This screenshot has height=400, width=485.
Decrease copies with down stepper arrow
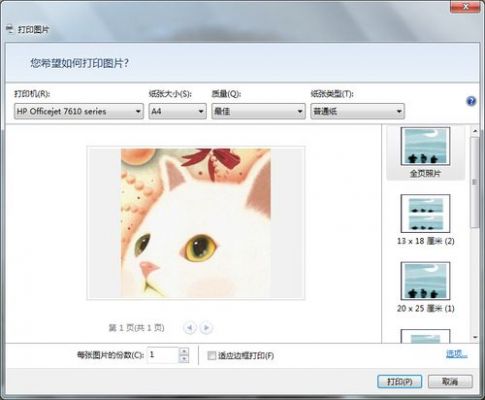[x=184, y=359]
